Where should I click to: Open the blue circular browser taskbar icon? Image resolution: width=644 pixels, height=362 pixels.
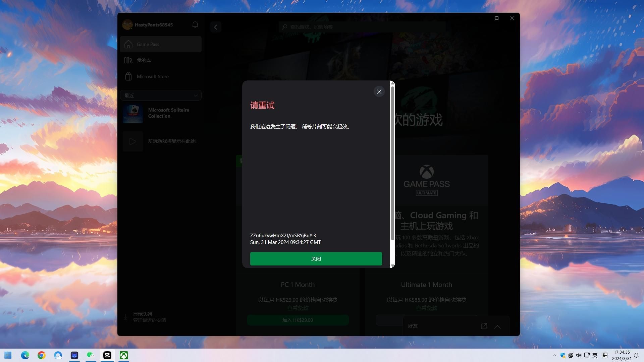pyautogui.click(x=58, y=355)
